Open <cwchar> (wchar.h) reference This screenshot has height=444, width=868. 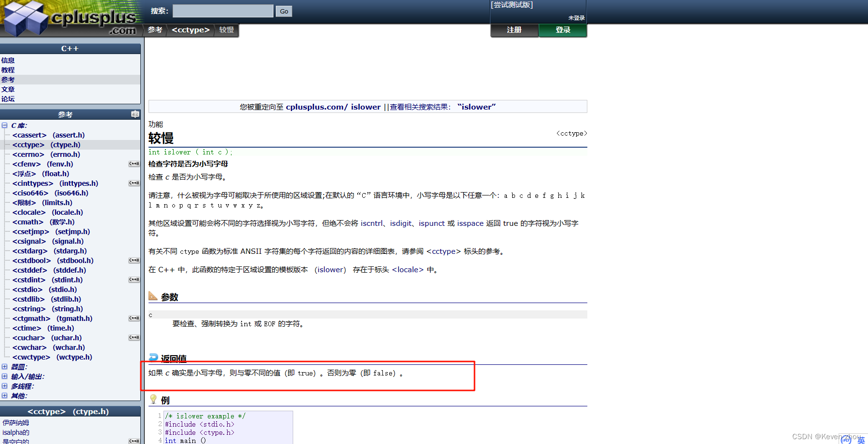[49, 347]
